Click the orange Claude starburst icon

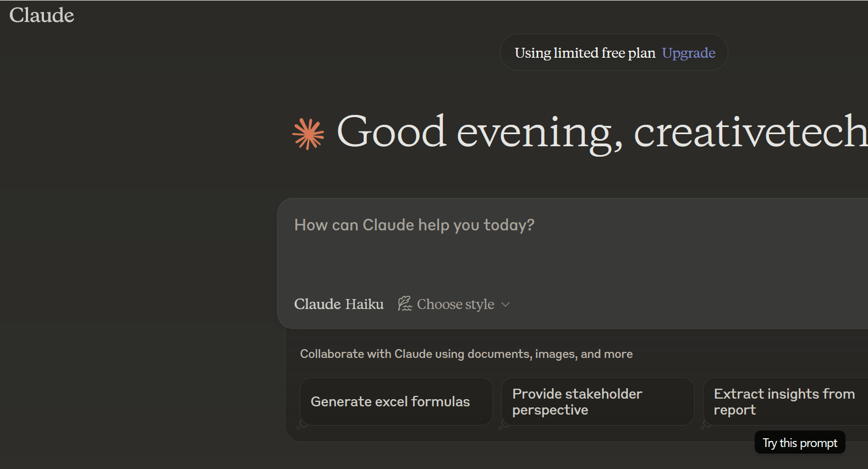click(x=308, y=134)
